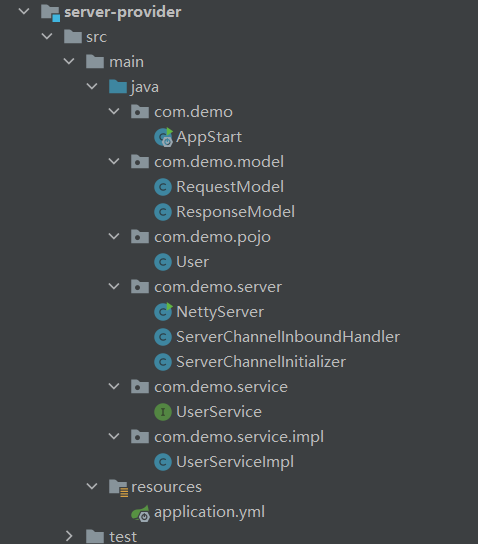Click the AppStart Spring Boot class icon

click(x=163, y=137)
